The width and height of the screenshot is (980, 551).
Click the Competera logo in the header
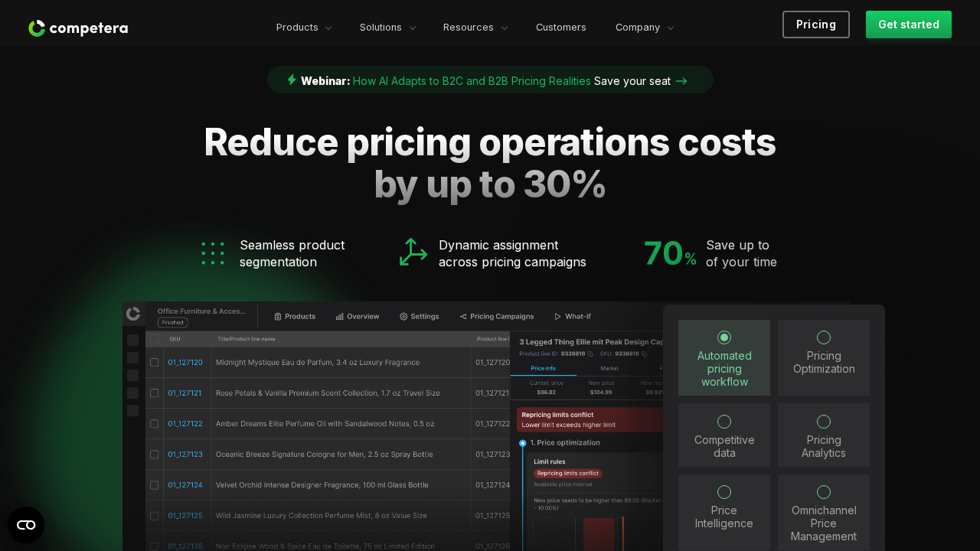point(77,28)
